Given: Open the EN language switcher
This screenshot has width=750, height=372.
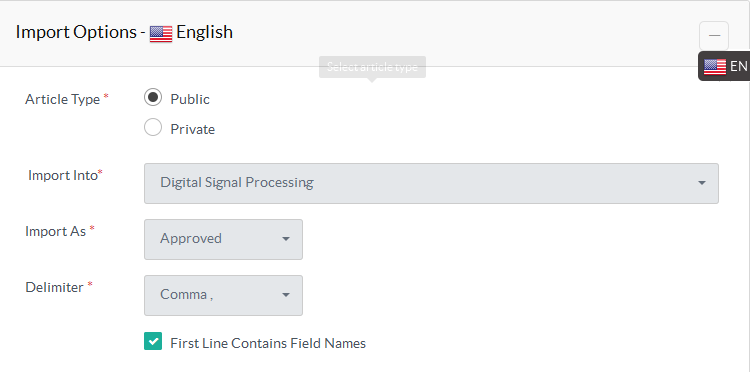Looking at the screenshot, I should click(x=724, y=66).
